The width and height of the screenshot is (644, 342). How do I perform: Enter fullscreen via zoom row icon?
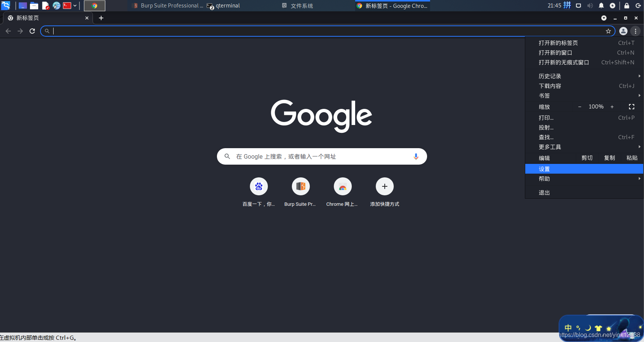pyautogui.click(x=632, y=107)
